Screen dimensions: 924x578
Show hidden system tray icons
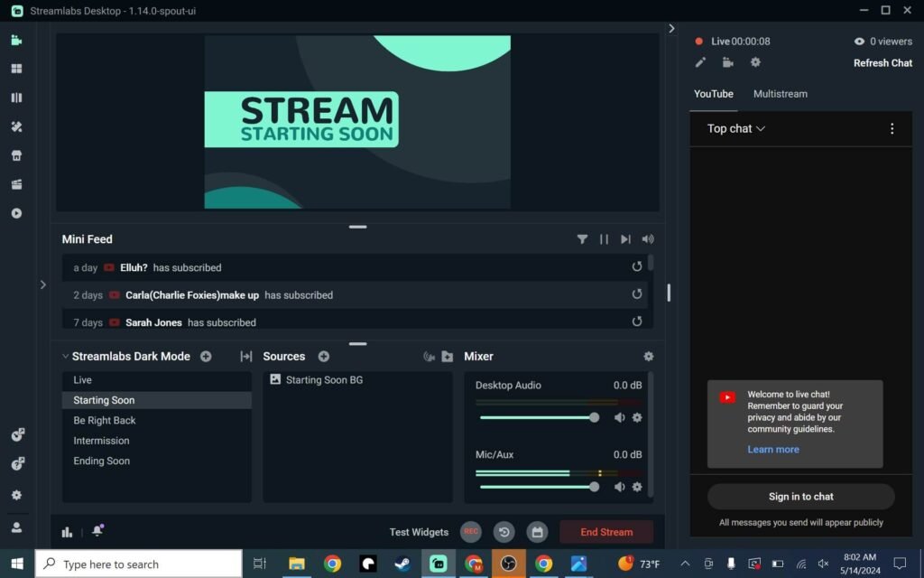click(685, 564)
